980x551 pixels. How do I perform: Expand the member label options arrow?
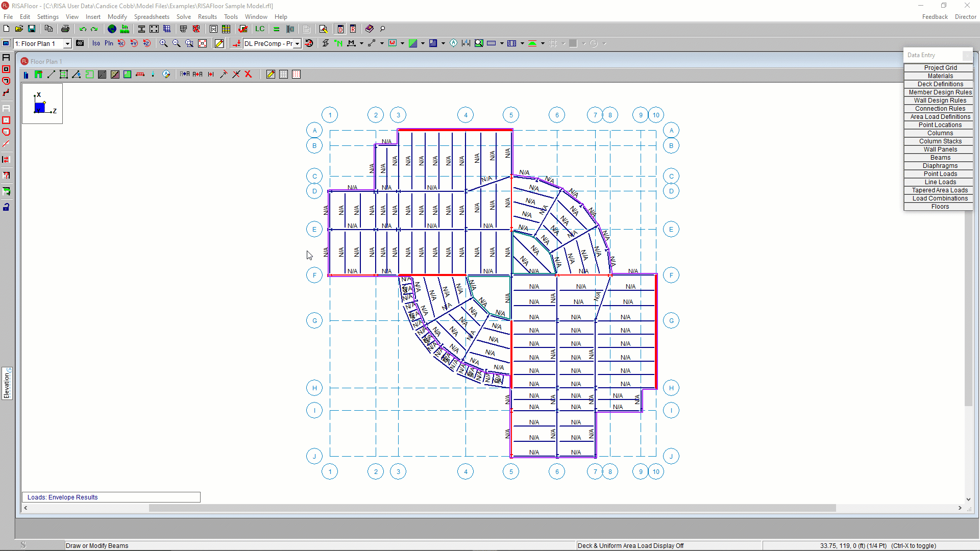[x=361, y=44]
